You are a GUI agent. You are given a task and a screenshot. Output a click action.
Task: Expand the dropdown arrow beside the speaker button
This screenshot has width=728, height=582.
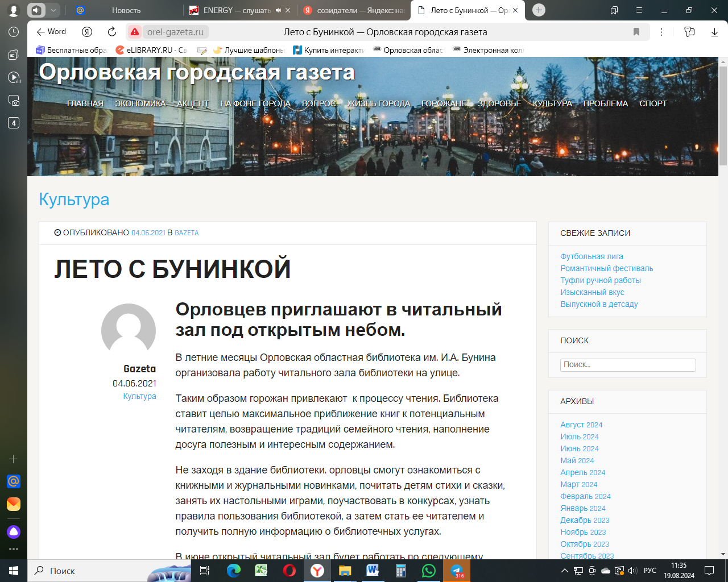(53, 10)
